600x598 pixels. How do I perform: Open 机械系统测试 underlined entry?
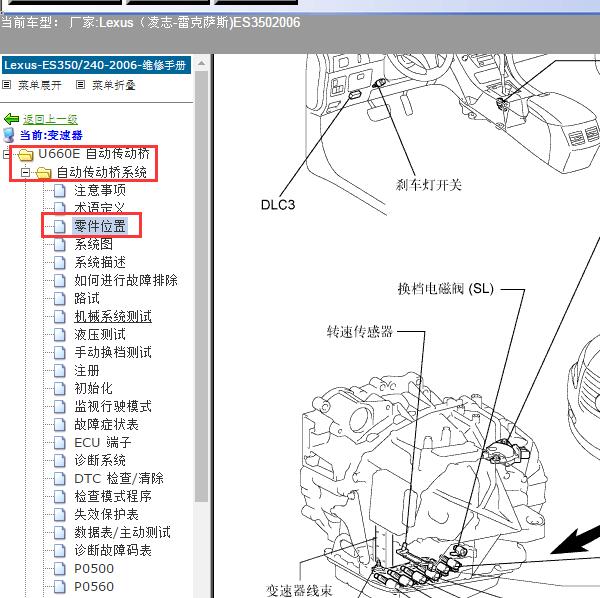pyautogui.click(x=113, y=316)
